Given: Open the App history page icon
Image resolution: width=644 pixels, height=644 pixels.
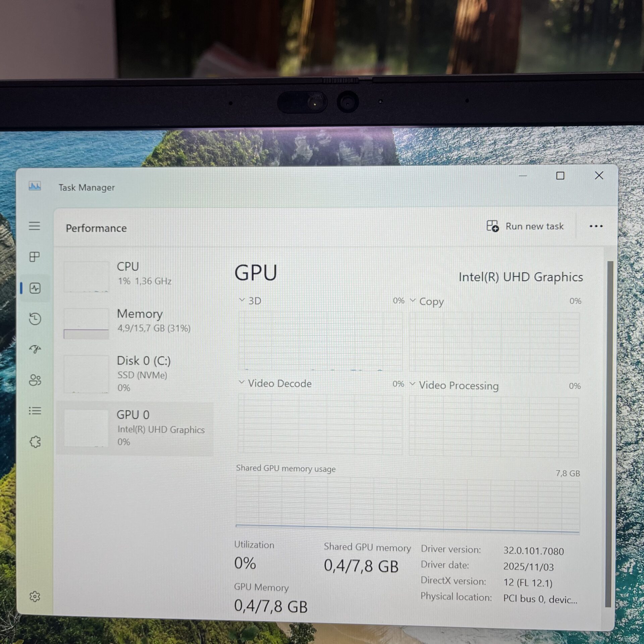Looking at the screenshot, I should [35, 319].
